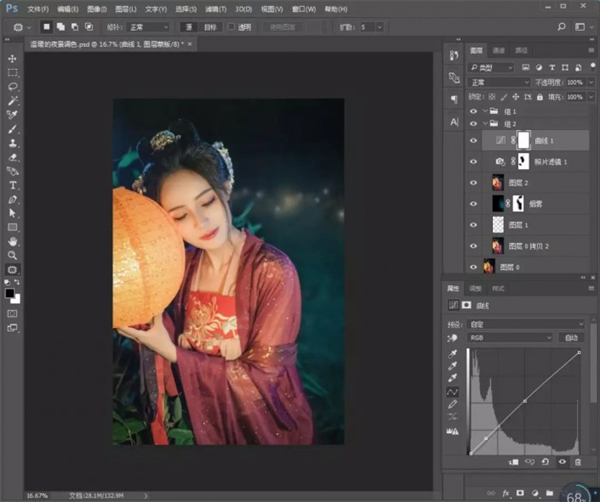Hide the 图层 2 layer

474,182
